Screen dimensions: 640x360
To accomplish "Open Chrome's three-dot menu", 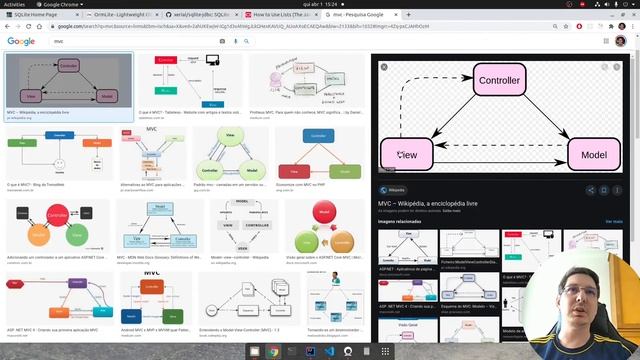I will tap(633, 26).
